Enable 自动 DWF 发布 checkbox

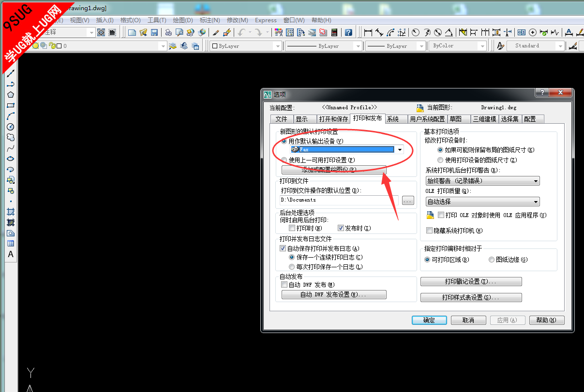[284, 285]
